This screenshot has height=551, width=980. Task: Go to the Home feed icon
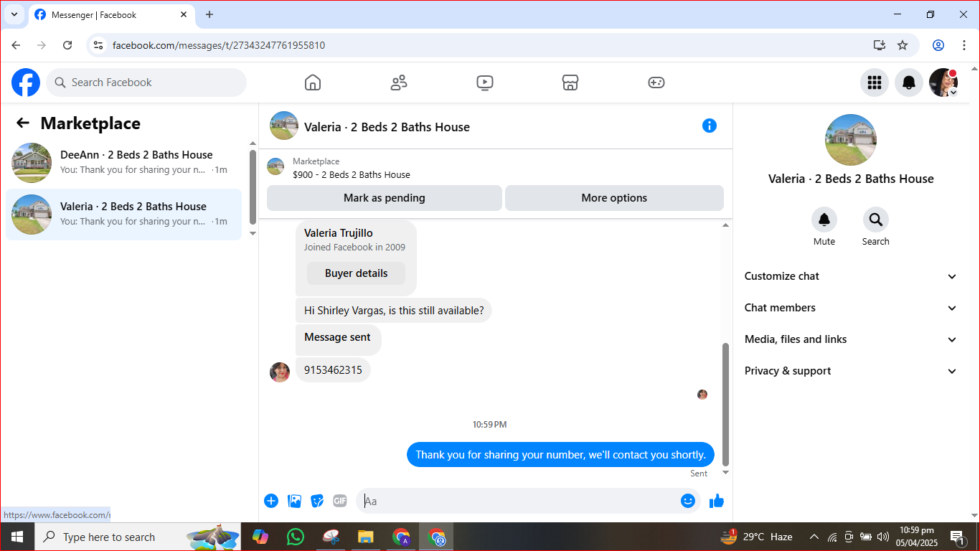(x=313, y=83)
